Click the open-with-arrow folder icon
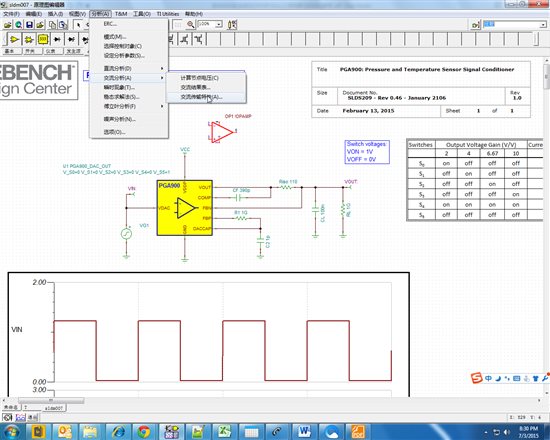The height and width of the screenshot is (440, 550). (x=40, y=25)
